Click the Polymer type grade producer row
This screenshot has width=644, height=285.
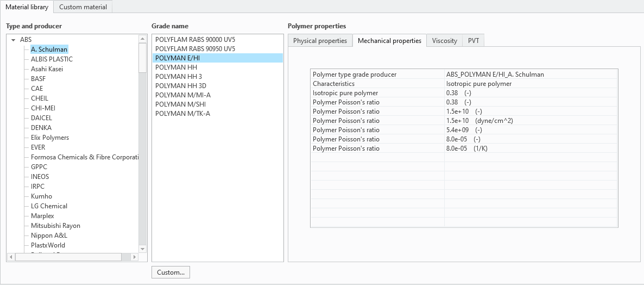[464, 75]
